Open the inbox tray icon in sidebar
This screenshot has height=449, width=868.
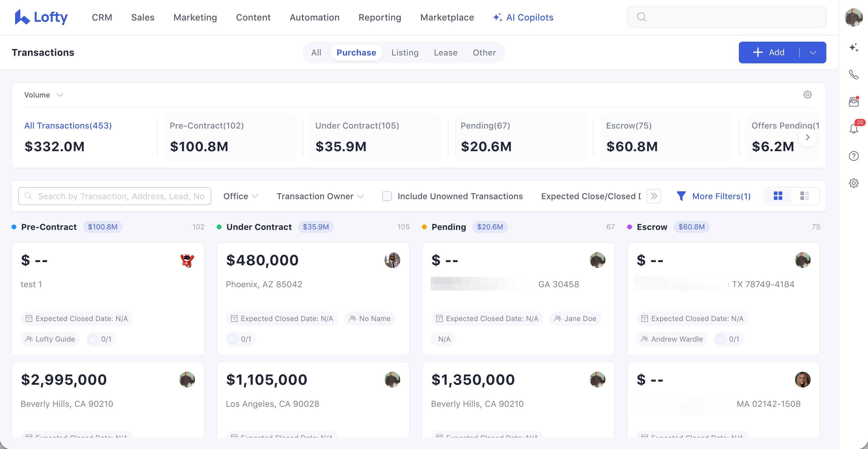(854, 102)
